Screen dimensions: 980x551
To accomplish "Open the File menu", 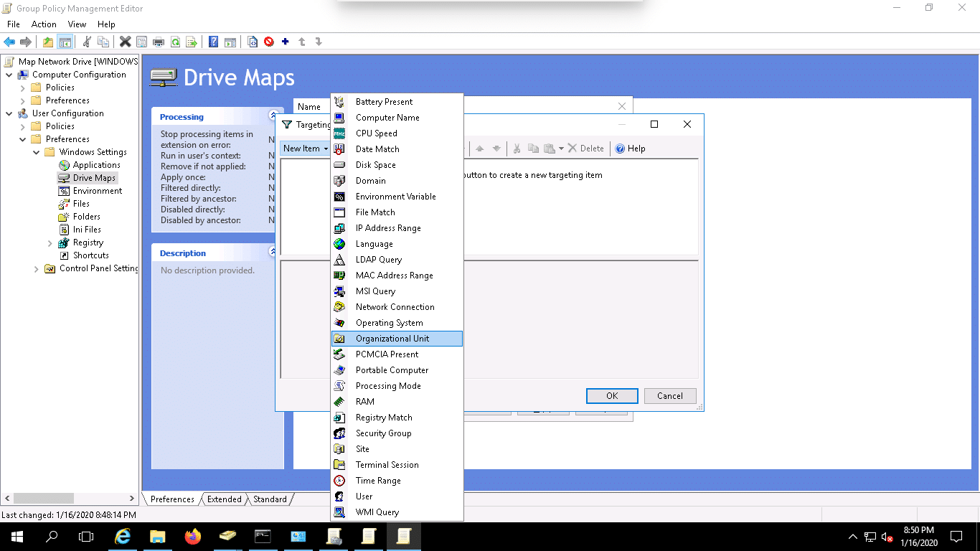I will click(13, 24).
